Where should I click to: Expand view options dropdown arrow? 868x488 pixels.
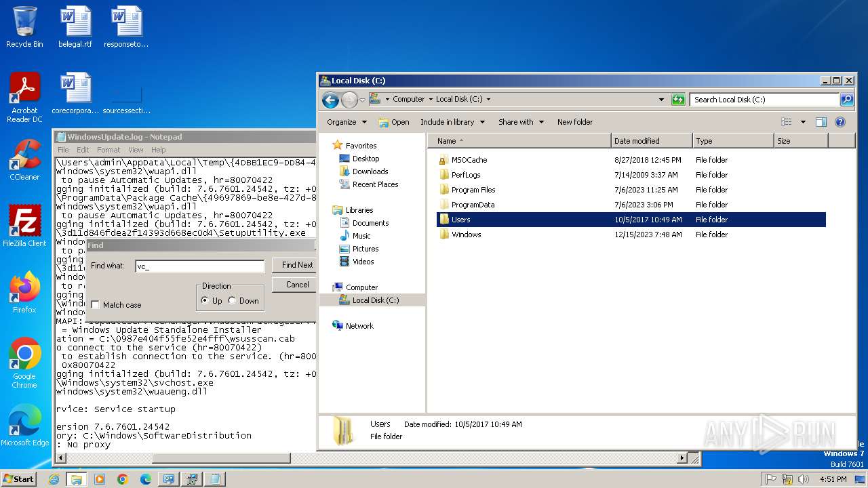coord(803,122)
